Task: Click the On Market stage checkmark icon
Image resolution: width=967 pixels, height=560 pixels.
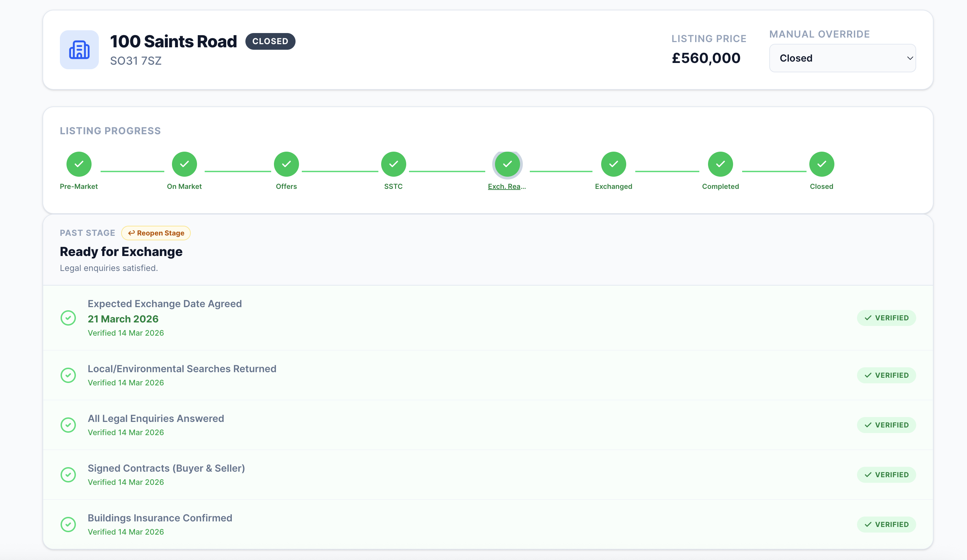Action: tap(184, 164)
